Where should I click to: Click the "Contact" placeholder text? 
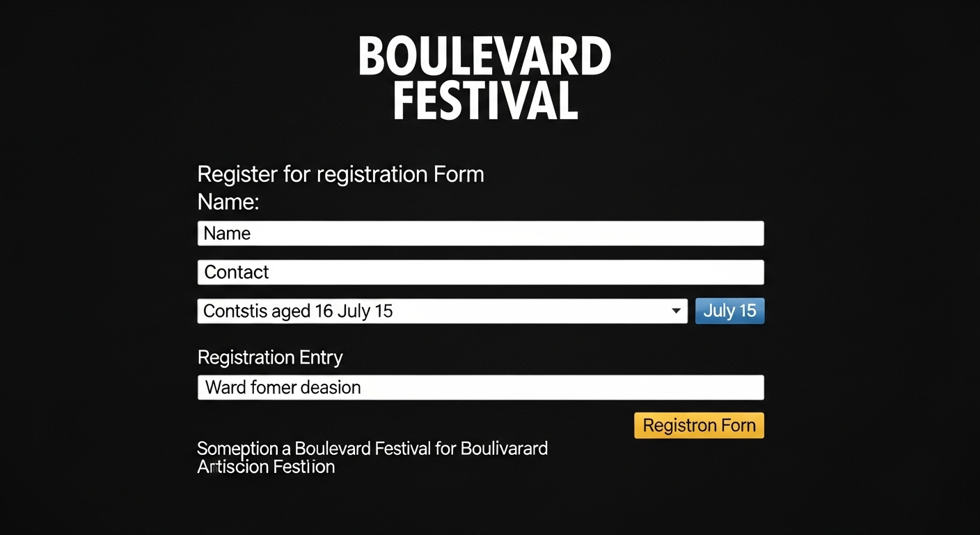tap(237, 272)
